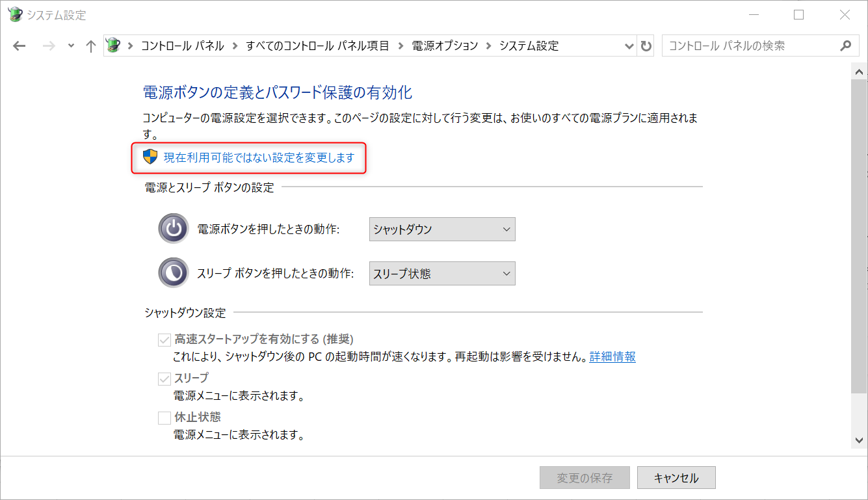Image resolution: width=868 pixels, height=500 pixels.
Task: Open 電源オプション breadcrumb
Action: (445, 46)
